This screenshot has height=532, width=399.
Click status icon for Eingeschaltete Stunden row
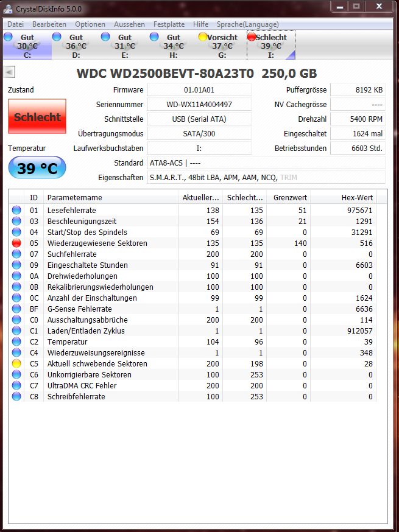(x=16, y=265)
